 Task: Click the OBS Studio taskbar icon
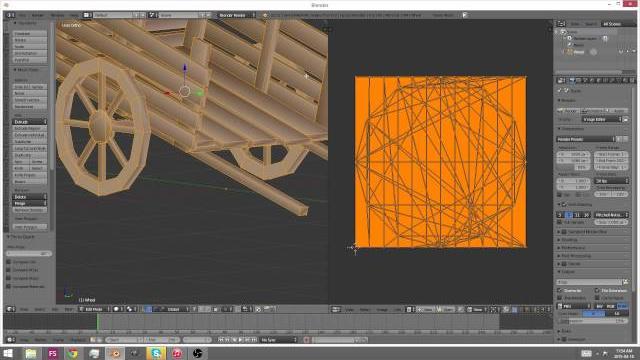(x=198, y=353)
